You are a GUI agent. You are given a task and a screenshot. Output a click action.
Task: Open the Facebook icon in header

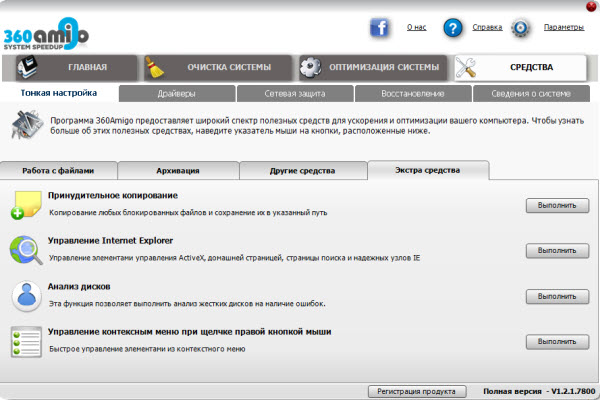[379, 28]
